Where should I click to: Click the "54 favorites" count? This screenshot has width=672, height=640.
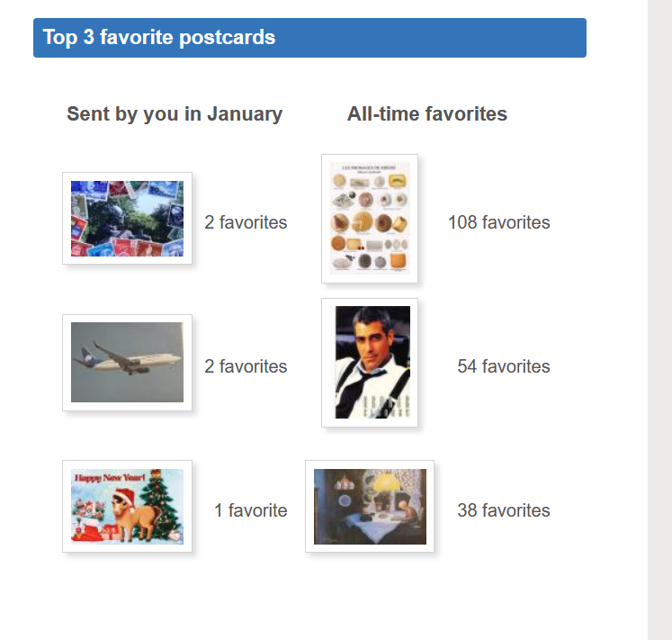click(x=504, y=366)
